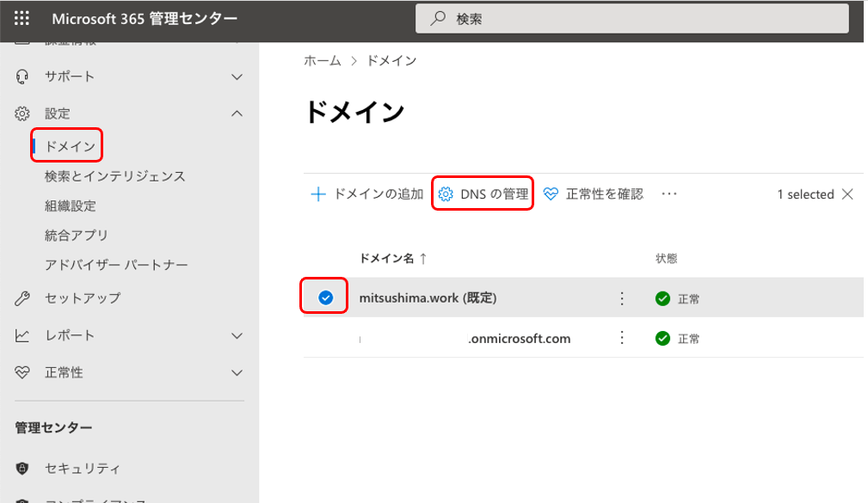868x503 pixels.
Task: Click the セットアップ wrench icon
Action: tap(22, 298)
